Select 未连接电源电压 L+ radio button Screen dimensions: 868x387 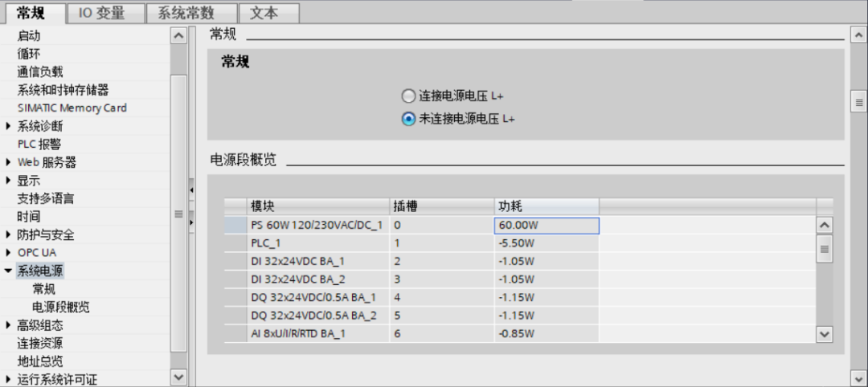coord(408,119)
